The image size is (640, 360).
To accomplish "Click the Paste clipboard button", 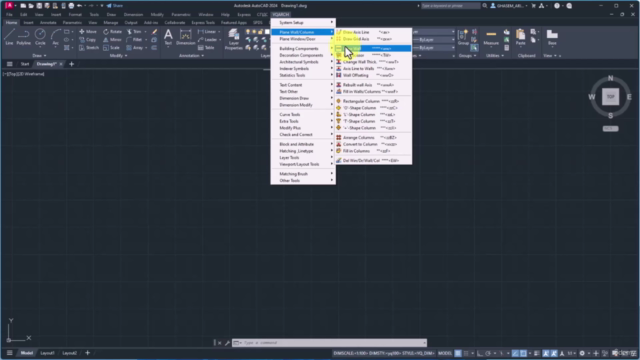I will (520, 37).
